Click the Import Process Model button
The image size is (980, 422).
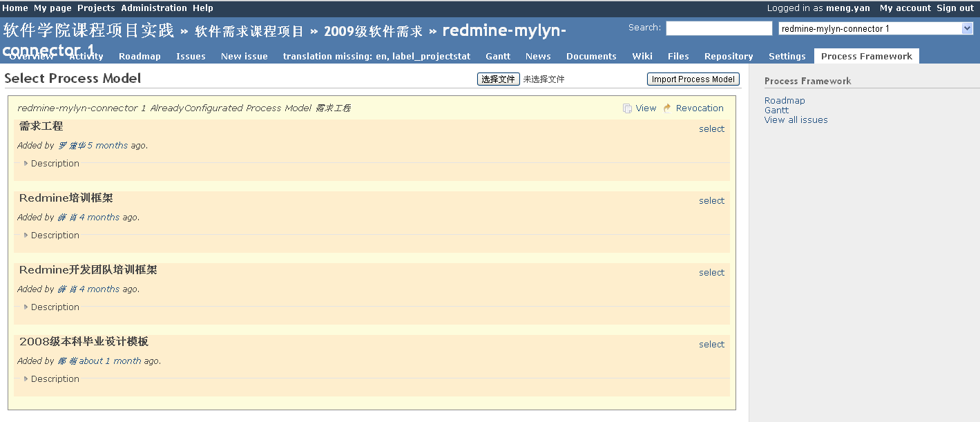[693, 79]
